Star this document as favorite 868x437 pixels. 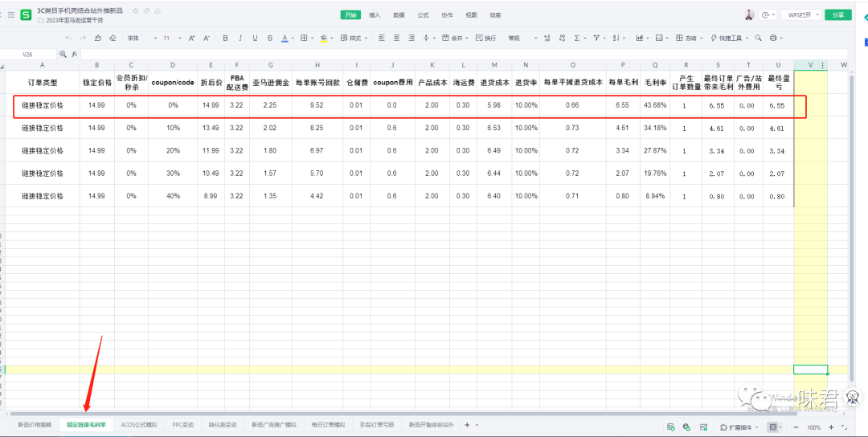pos(135,10)
